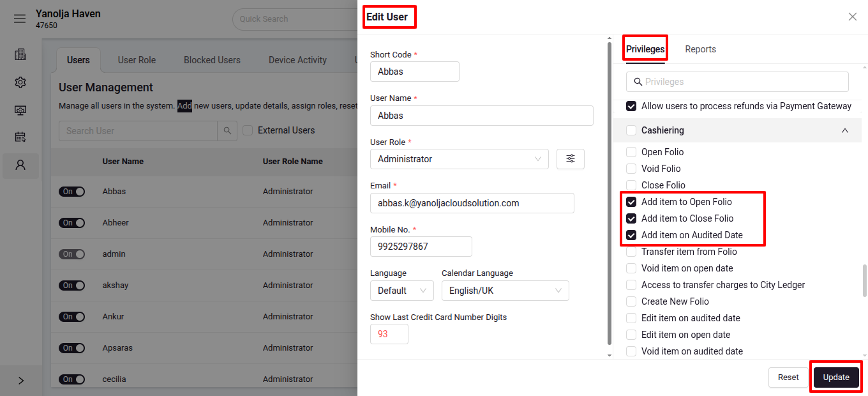Switch to the Privileges tab
The image size is (868, 396).
click(645, 49)
